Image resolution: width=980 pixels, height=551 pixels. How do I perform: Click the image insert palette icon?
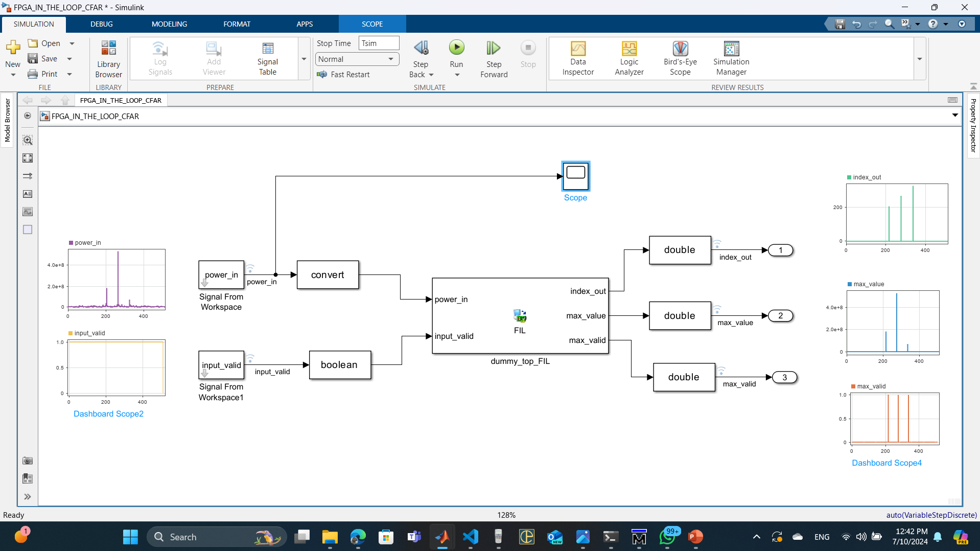(x=28, y=212)
